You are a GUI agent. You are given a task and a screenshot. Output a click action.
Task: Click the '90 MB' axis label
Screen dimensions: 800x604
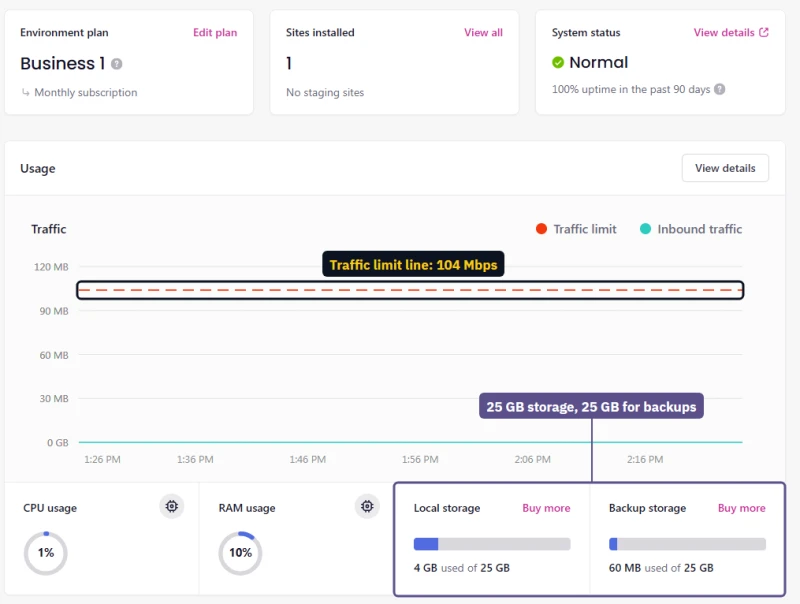54,311
